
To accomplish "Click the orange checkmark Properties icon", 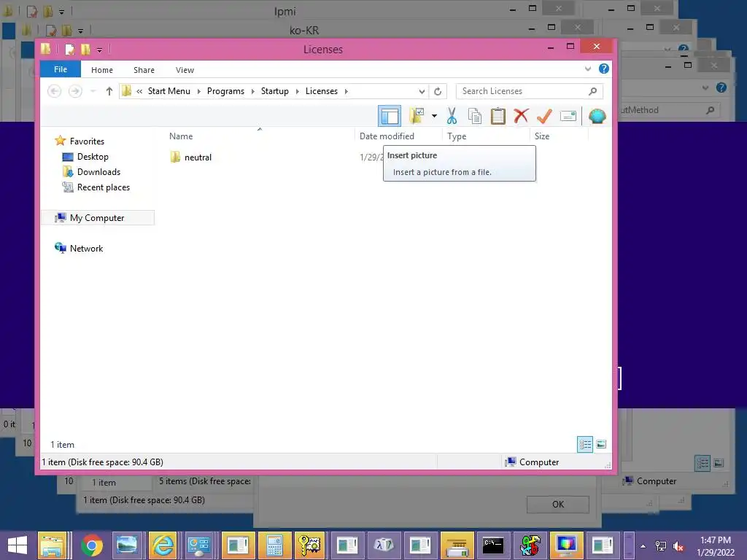I will pyautogui.click(x=544, y=116).
